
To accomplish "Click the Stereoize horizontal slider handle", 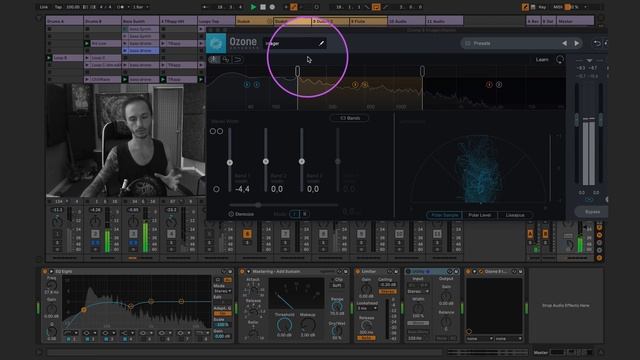I will 258,205.
